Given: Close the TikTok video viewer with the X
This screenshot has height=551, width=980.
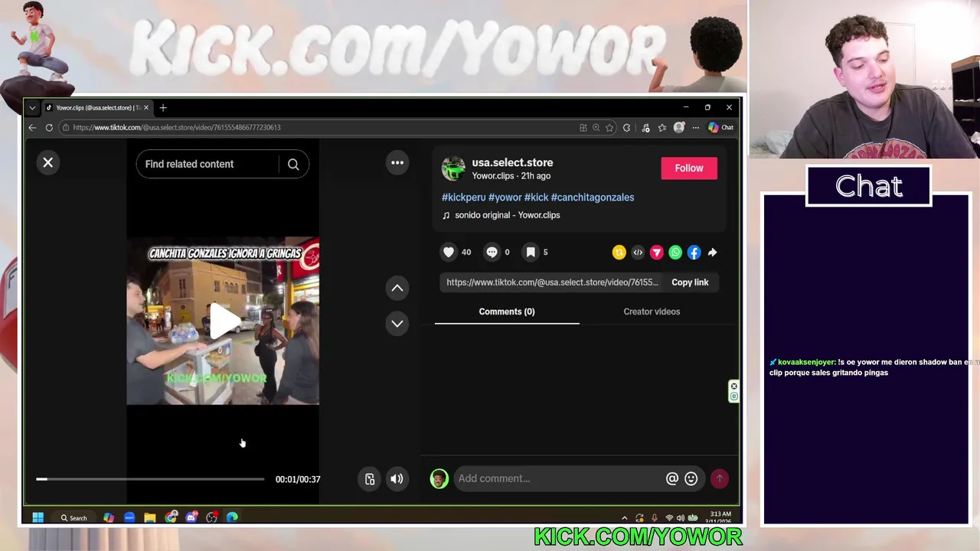Looking at the screenshot, I should pyautogui.click(x=47, y=162).
